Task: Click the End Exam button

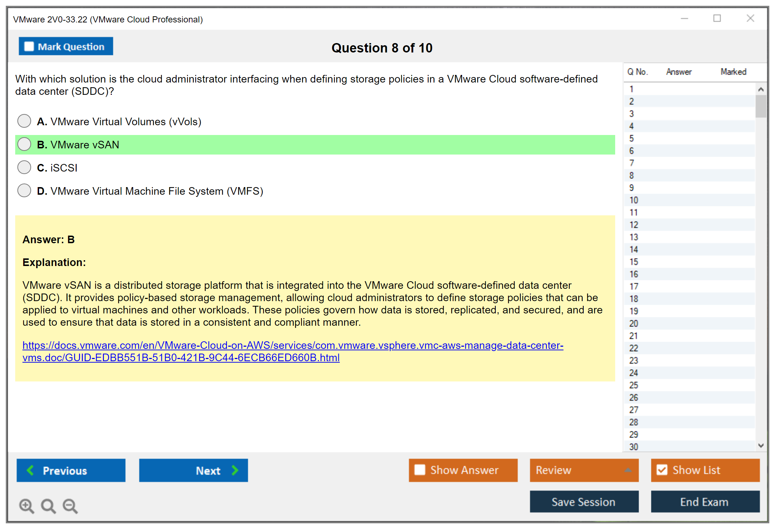Action: (705, 502)
